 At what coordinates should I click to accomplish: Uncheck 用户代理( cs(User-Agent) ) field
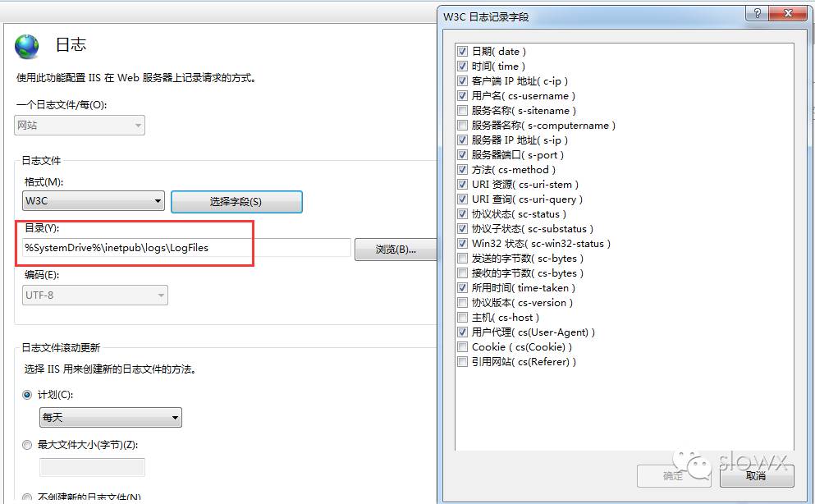pyautogui.click(x=462, y=332)
